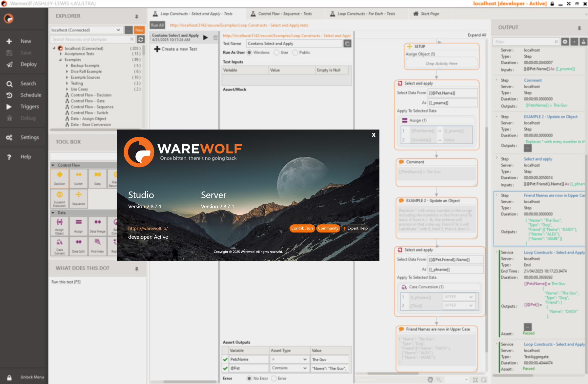Select the Data Merge tool
Viewport: 588px width, 384px height.
tap(97, 226)
